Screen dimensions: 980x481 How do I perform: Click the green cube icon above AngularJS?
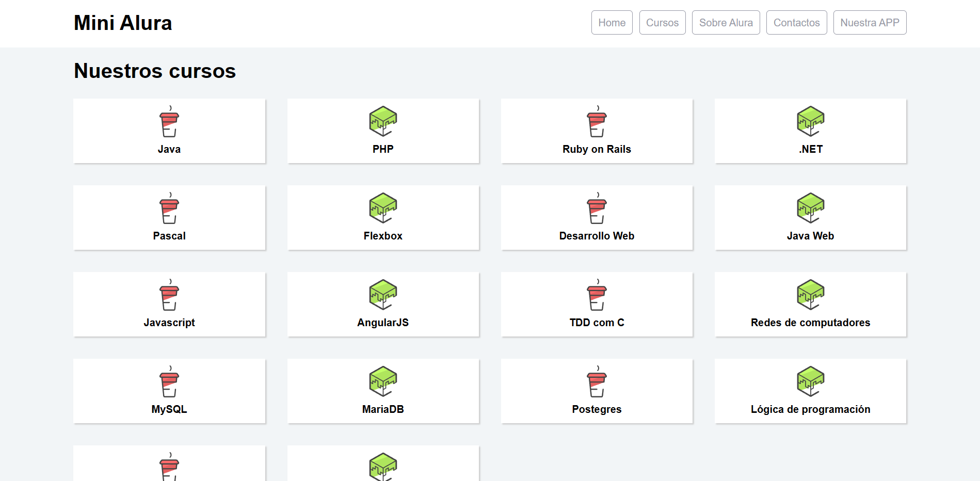click(x=383, y=295)
